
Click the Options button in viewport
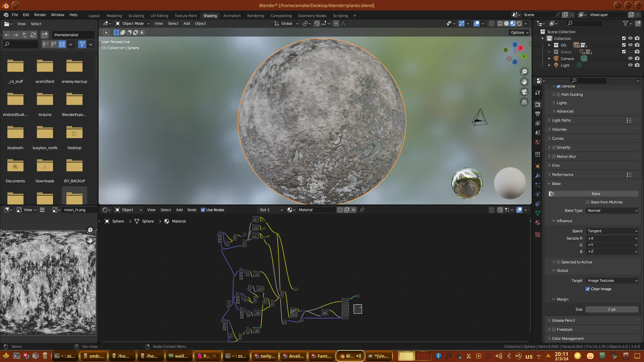[x=519, y=33]
